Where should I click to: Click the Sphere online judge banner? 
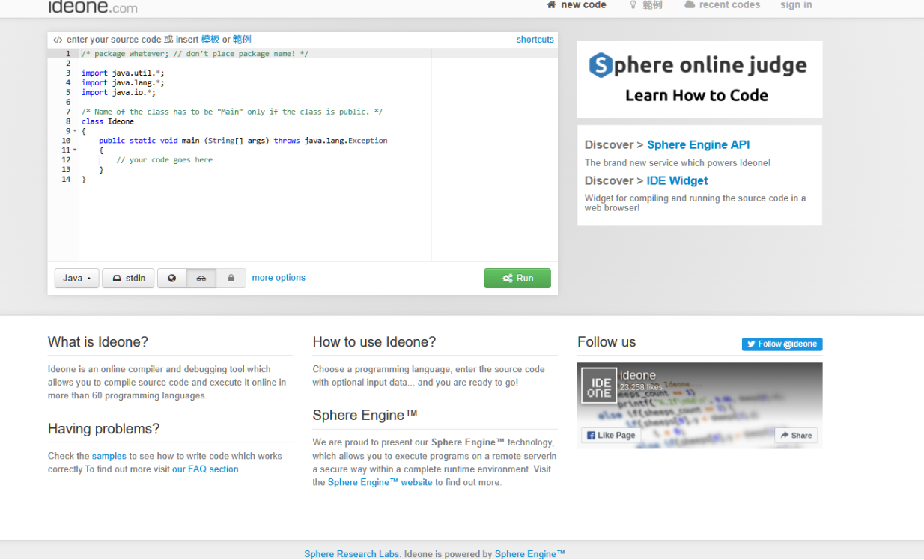(699, 79)
